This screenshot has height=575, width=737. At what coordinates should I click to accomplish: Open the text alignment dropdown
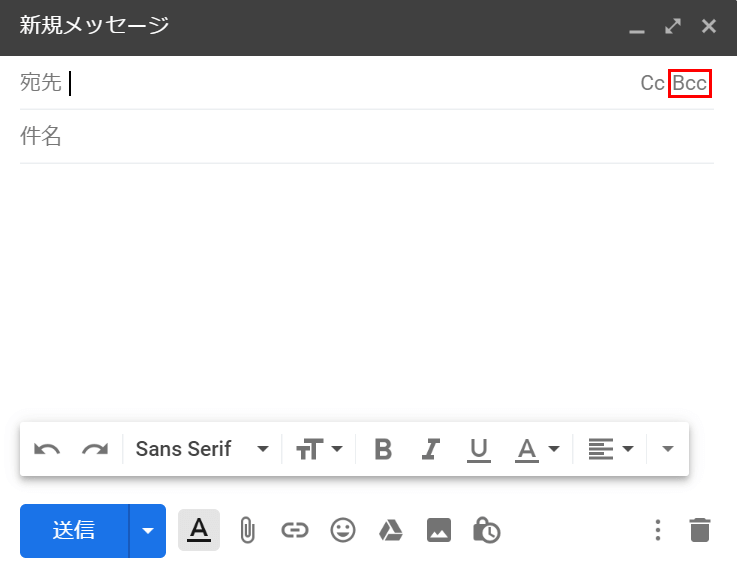[x=611, y=449]
